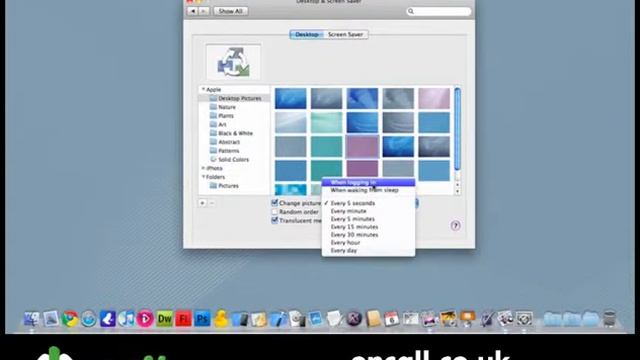The image size is (640, 360).
Task: Click the Show All button
Action: 230,11
